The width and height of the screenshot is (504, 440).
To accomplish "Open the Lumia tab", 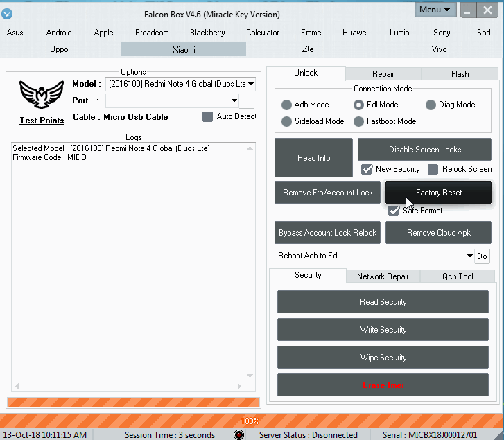I will 399,33.
